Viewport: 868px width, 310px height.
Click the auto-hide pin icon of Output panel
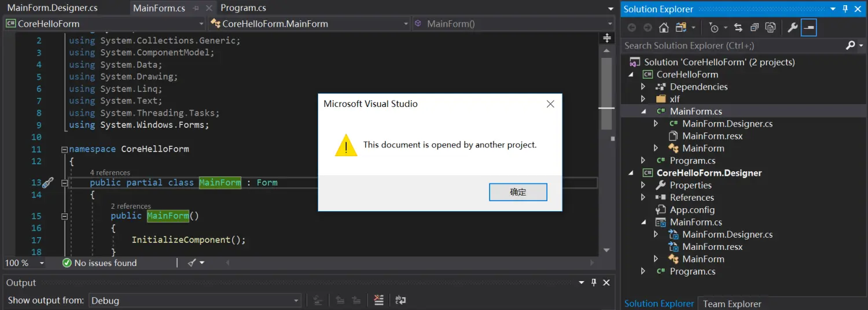(594, 282)
